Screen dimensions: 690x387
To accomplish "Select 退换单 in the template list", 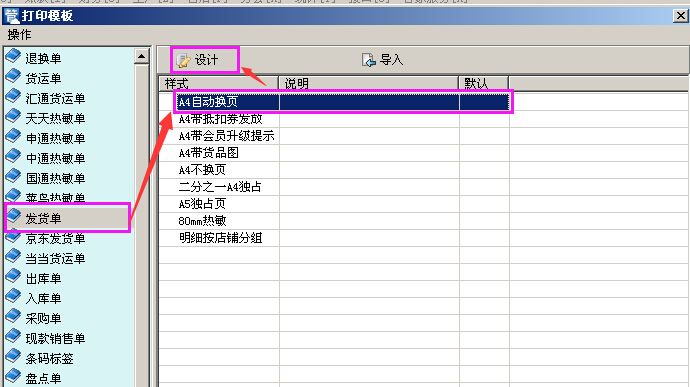I will [43, 58].
